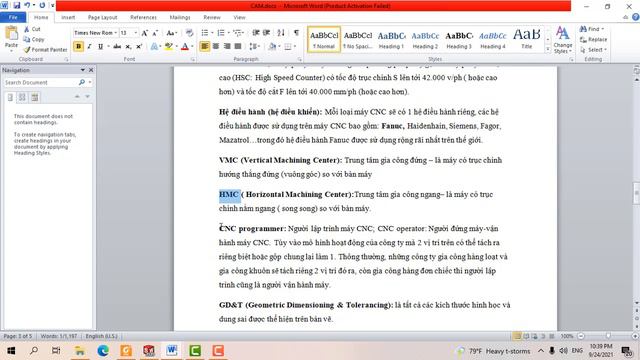Toggle Show/Hide paragraph marks
640x360 pixels.
tap(296, 33)
